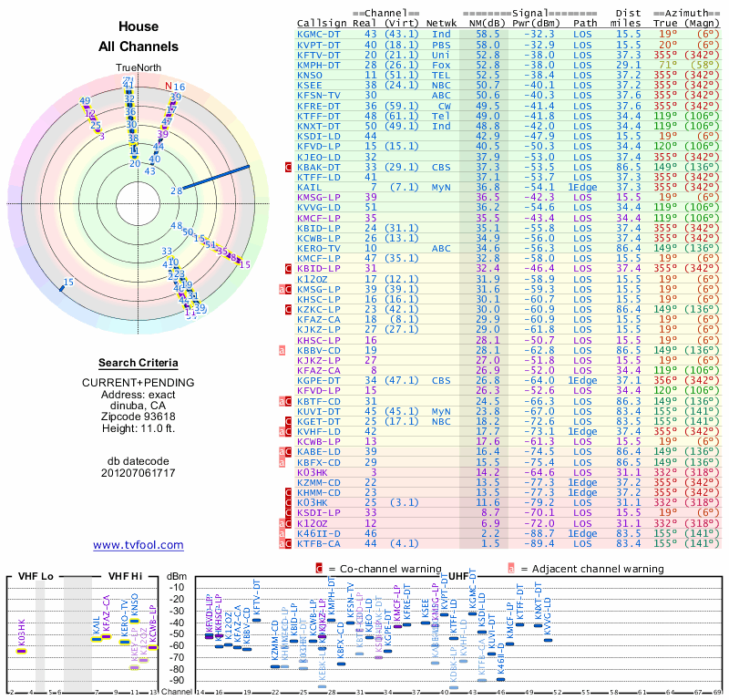
Task: Click the KZMM-CD callsign
Action: (x=319, y=483)
